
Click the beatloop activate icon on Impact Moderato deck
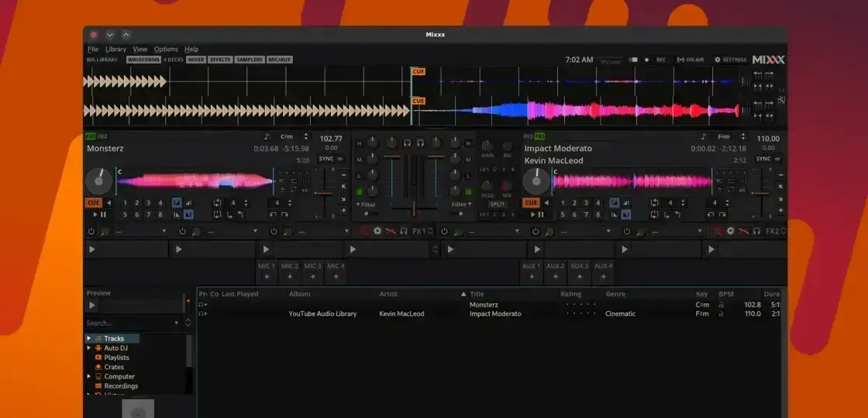point(655,203)
